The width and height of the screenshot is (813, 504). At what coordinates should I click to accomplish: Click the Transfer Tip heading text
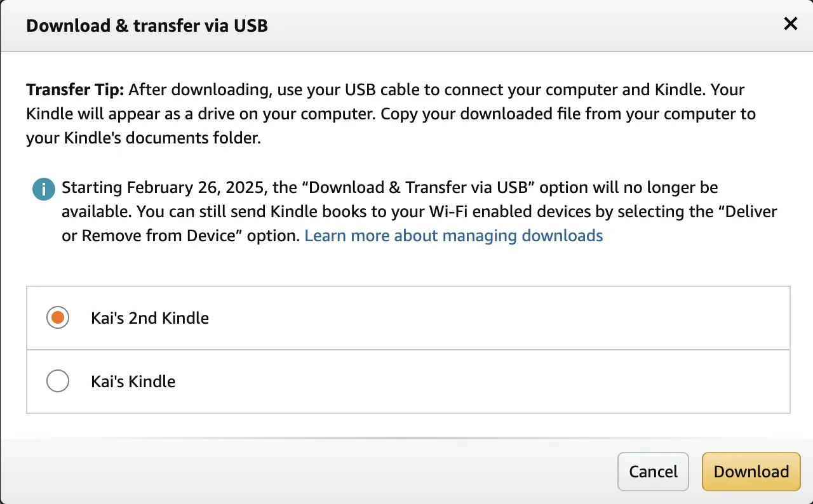(74, 89)
